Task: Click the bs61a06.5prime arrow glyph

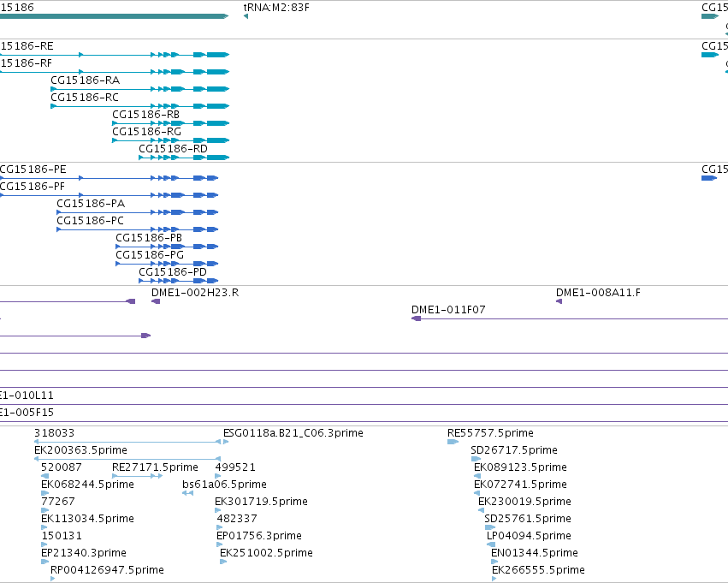Action: pyautogui.click(x=187, y=493)
